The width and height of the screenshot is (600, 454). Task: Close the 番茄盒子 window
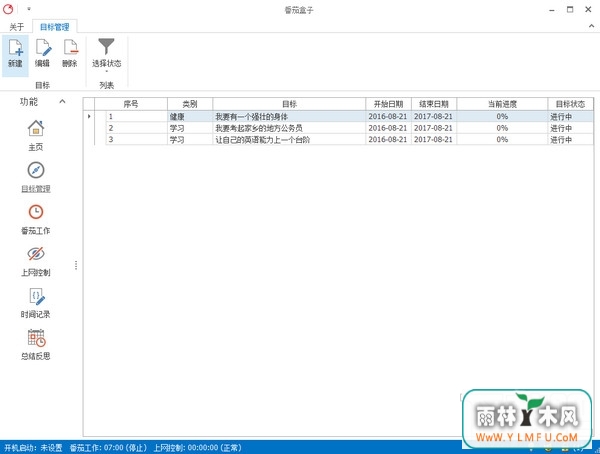pos(588,10)
